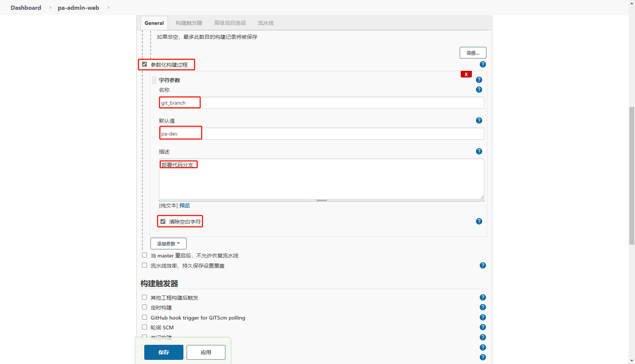Grab the description textarea resize bar

(322, 200)
